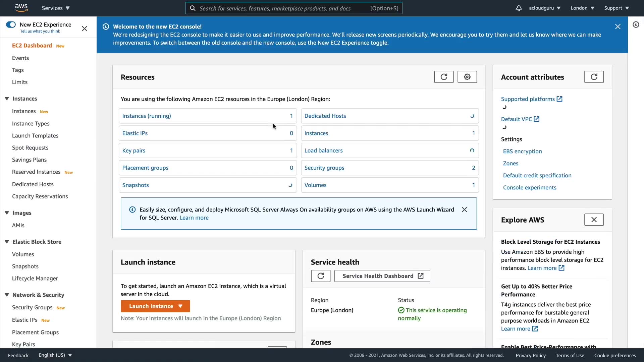Open the London region dropdown
This screenshot has width=644, height=362.
pyautogui.click(x=582, y=8)
